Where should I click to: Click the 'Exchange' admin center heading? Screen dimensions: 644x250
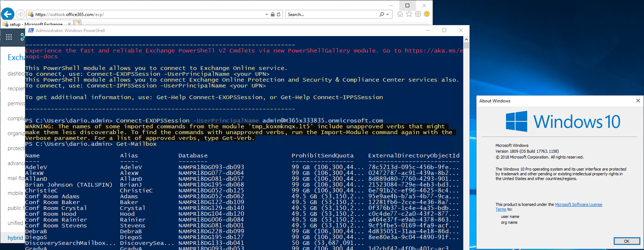click(x=16, y=58)
